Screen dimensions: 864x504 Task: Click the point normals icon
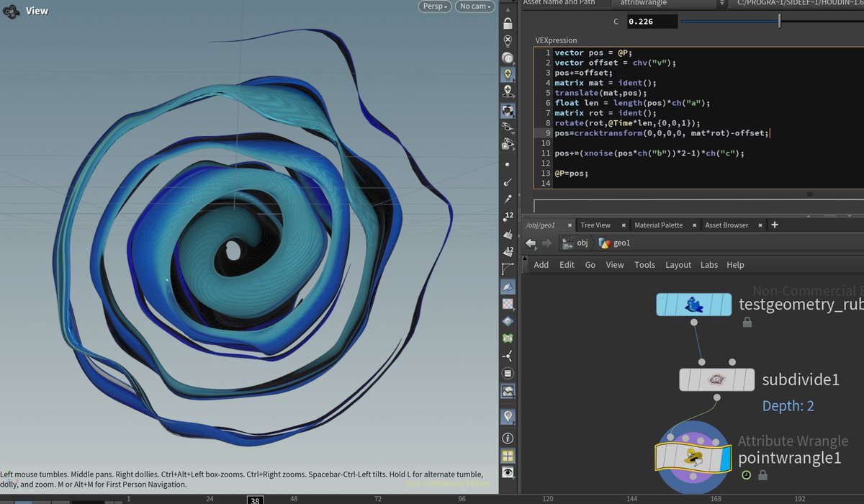coord(508,182)
